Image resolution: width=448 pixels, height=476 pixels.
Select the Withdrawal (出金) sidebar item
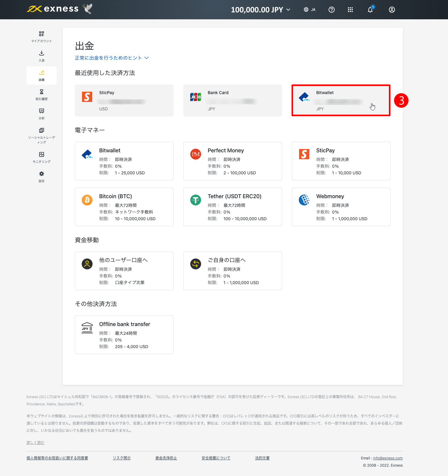pos(42,75)
